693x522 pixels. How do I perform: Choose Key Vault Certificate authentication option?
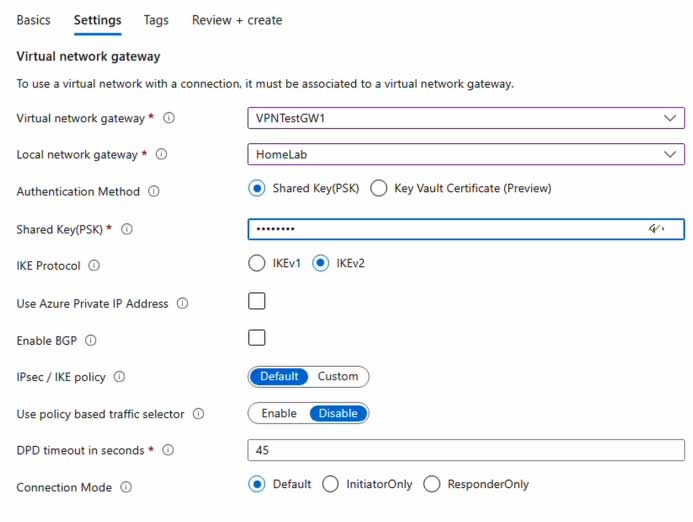click(x=379, y=188)
